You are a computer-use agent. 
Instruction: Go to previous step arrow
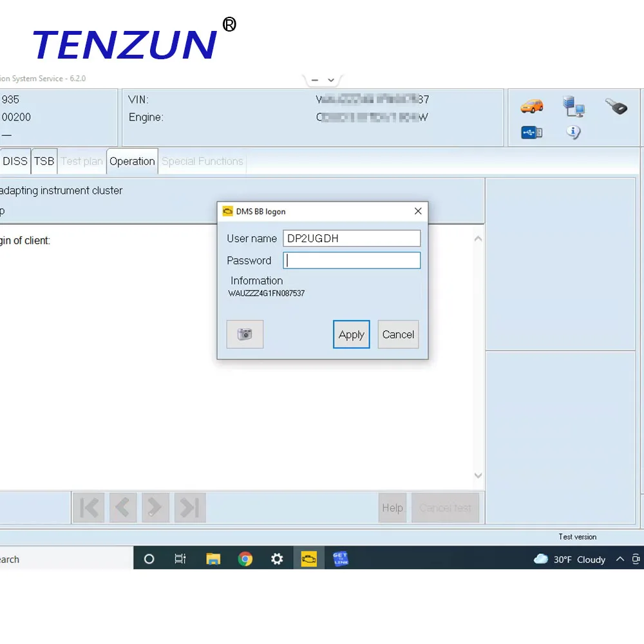coord(123,507)
